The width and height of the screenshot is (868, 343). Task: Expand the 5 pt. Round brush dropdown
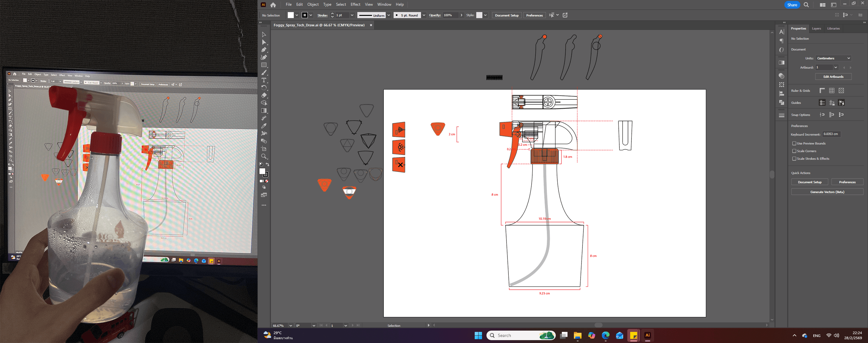tap(424, 15)
